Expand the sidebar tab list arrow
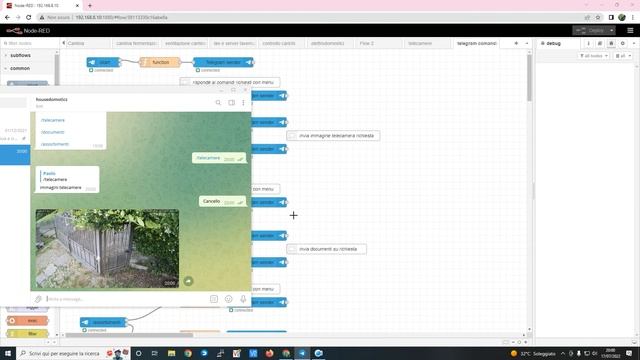This screenshot has height=360, width=640. 634,43
